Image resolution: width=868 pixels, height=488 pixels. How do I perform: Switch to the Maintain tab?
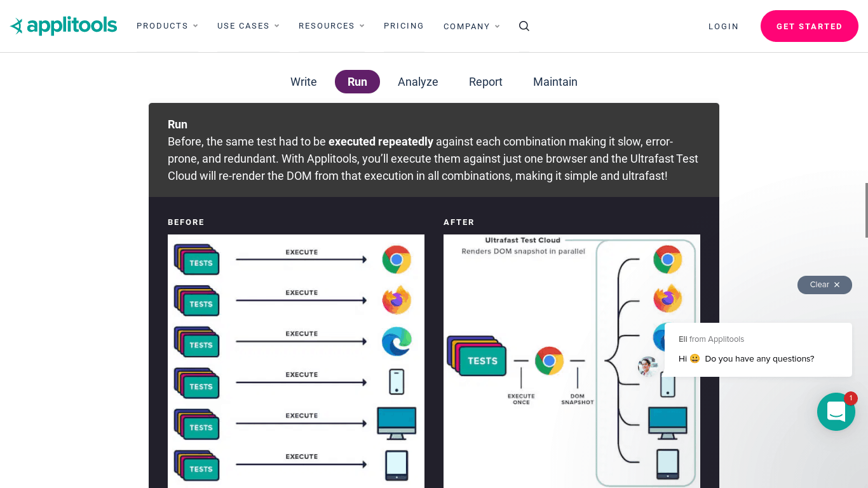pyautogui.click(x=555, y=82)
